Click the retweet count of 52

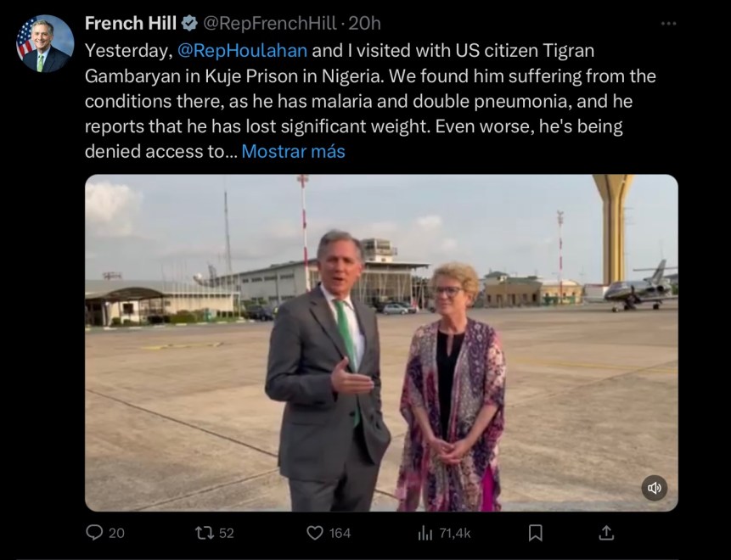click(x=226, y=533)
